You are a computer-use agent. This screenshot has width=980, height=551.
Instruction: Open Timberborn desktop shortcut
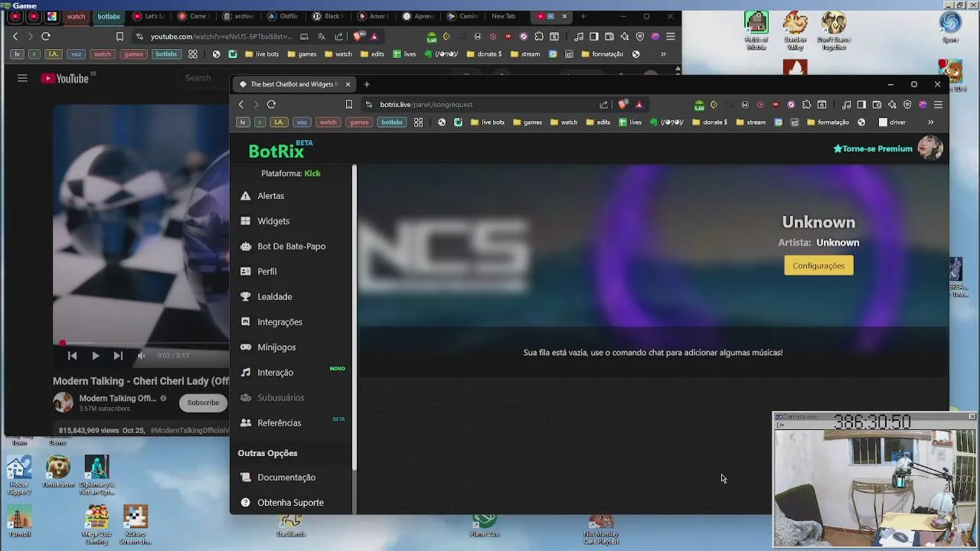click(58, 471)
